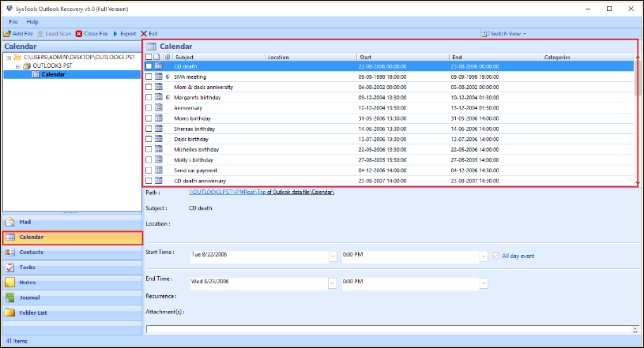The height and width of the screenshot is (348, 644).
Task: Click the Journal pane green book icon
Action: pos(9,297)
